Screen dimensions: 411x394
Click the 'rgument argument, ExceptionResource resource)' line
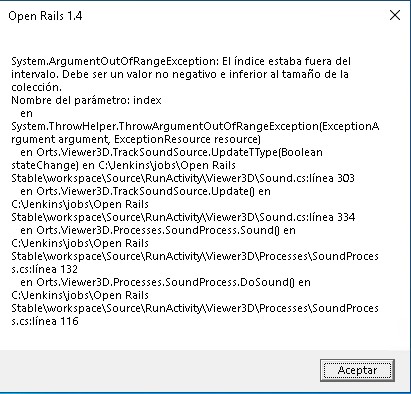136,139
